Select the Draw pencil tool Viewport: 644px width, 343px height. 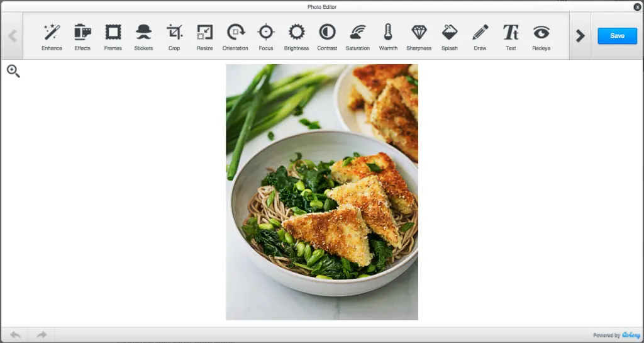tap(480, 37)
